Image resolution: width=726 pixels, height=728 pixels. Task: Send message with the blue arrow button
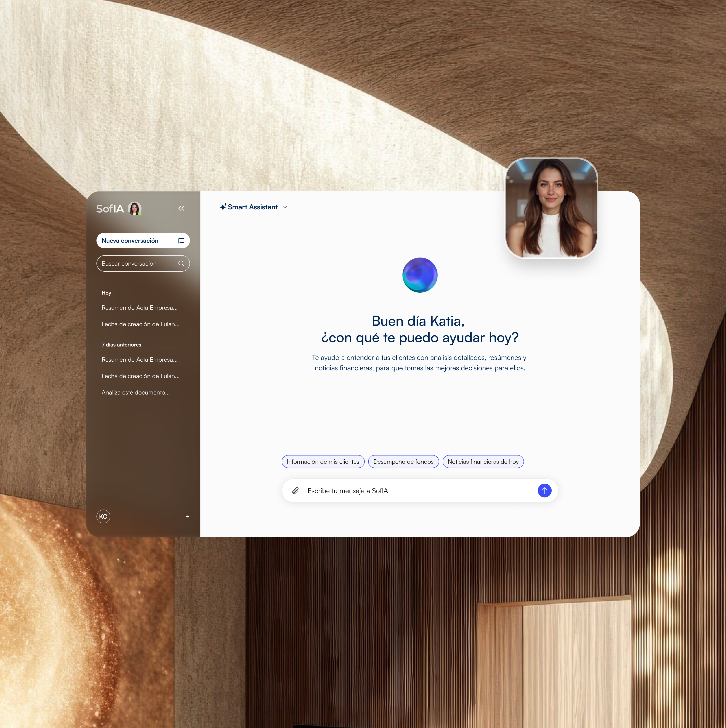[x=544, y=491]
